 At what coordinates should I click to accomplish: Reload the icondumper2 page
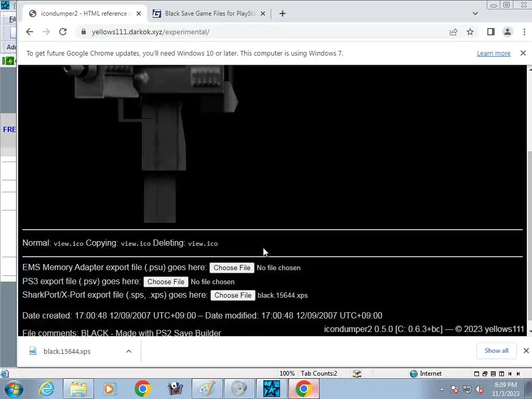(63, 32)
